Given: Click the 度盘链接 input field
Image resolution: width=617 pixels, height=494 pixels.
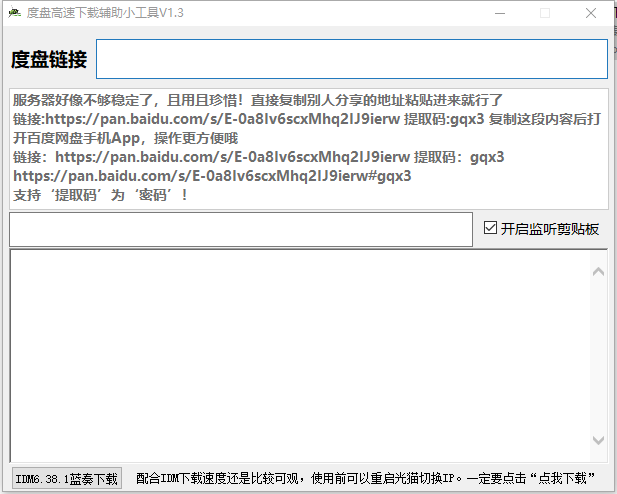Looking at the screenshot, I should (352, 59).
